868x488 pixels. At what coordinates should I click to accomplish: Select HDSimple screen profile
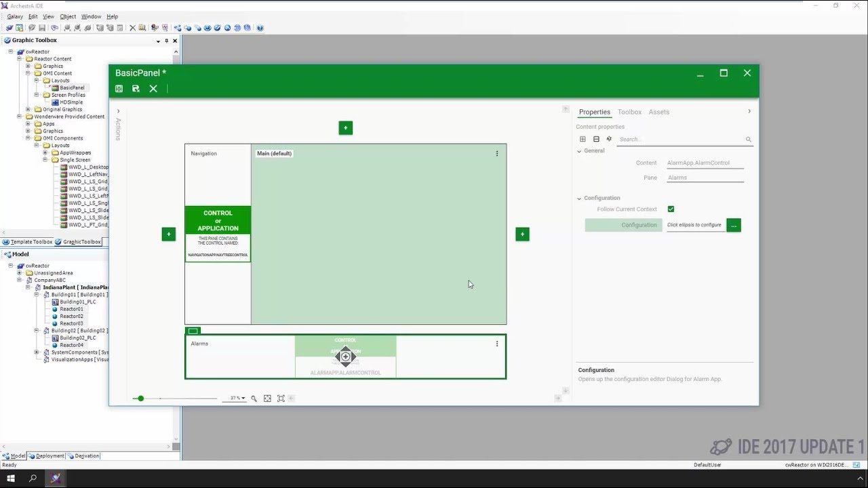[66, 102]
